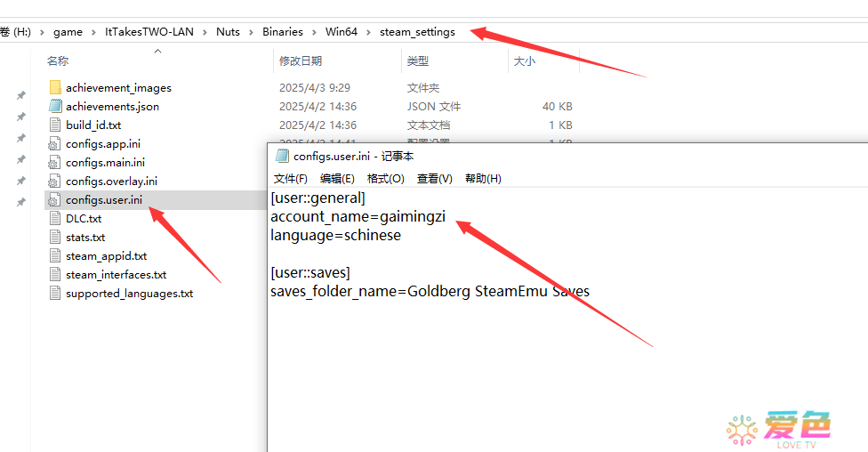
Task: Place cursor in the language=schinese line
Action: [335, 236]
